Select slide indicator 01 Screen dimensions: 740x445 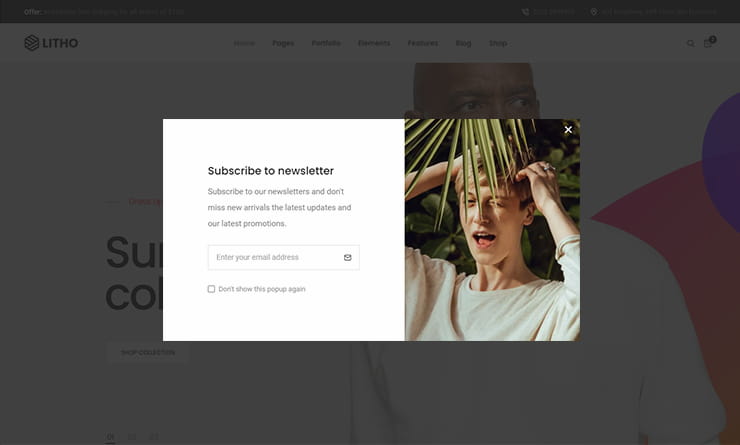pos(110,437)
